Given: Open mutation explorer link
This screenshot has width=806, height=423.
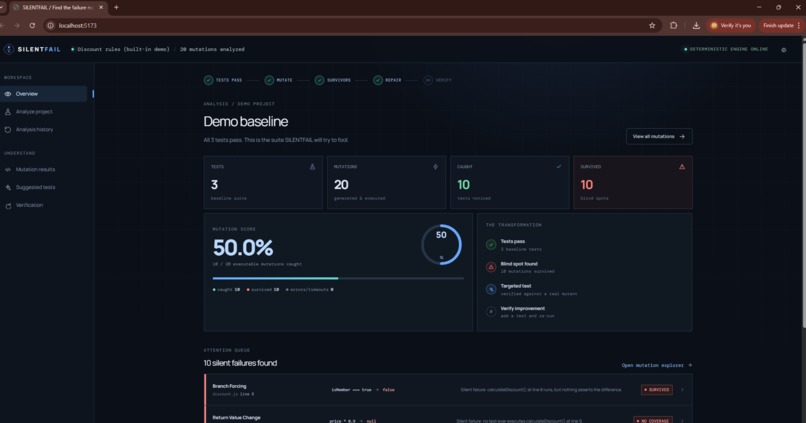Looking at the screenshot, I should pyautogui.click(x=656, y=365).
